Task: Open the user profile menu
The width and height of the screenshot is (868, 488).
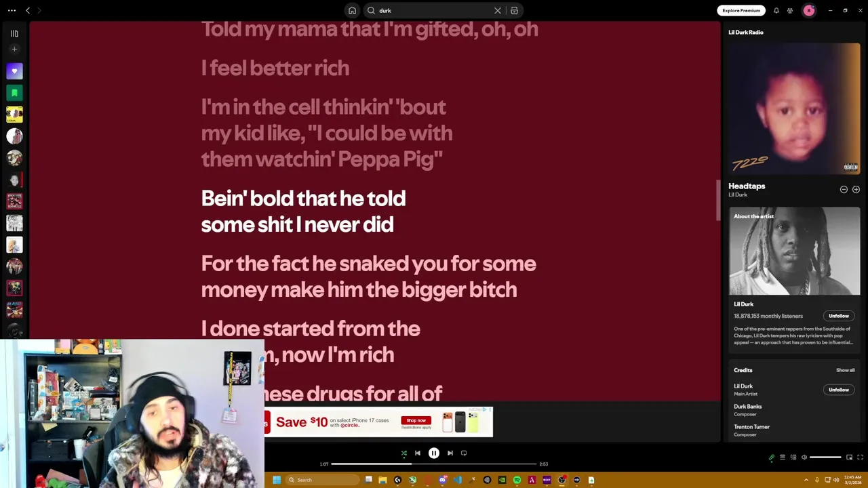Action: [808, 10]
